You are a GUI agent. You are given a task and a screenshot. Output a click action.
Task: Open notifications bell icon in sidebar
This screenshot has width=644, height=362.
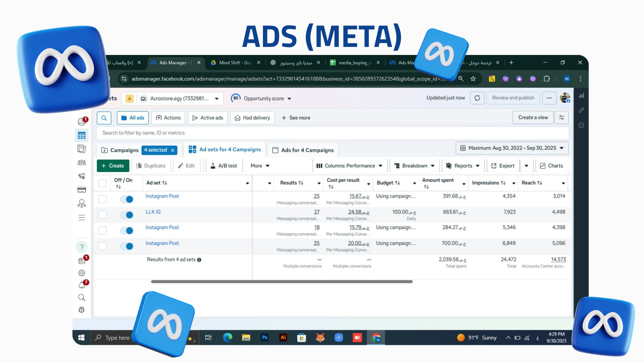pyautogui.click(x=82, y=285)
